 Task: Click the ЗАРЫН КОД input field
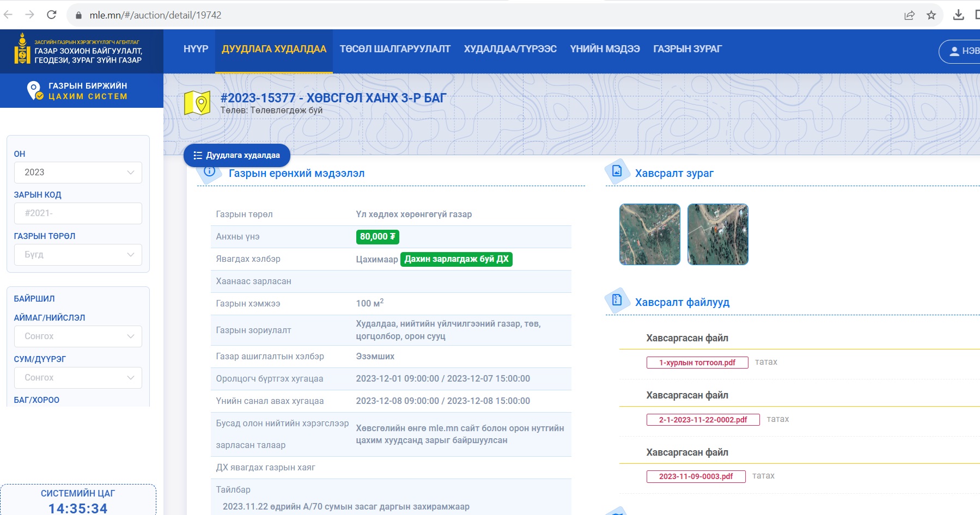coord(78,213)
